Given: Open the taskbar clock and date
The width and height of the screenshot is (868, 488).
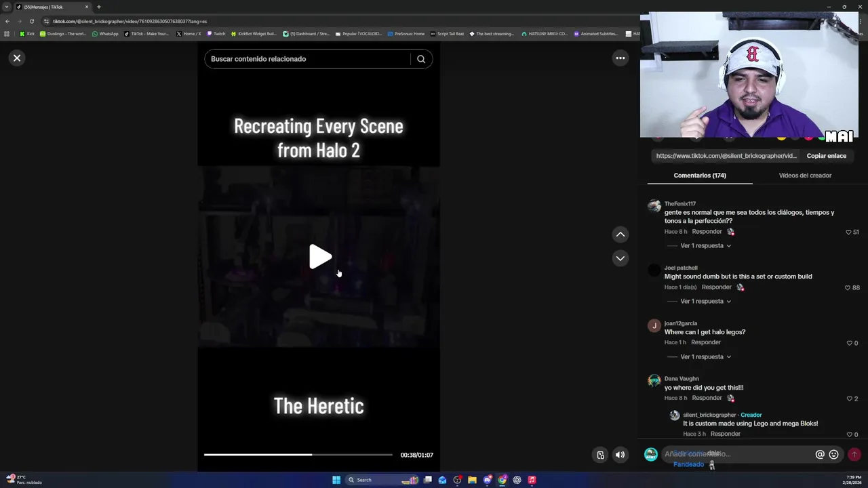Looking at the screenshot, I should pos(852,480).
